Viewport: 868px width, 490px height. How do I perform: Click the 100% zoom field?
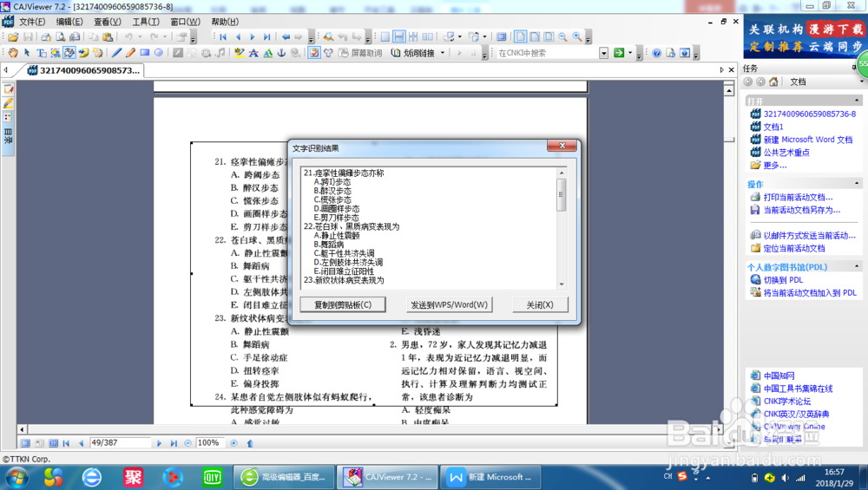(x=210, y=443)
